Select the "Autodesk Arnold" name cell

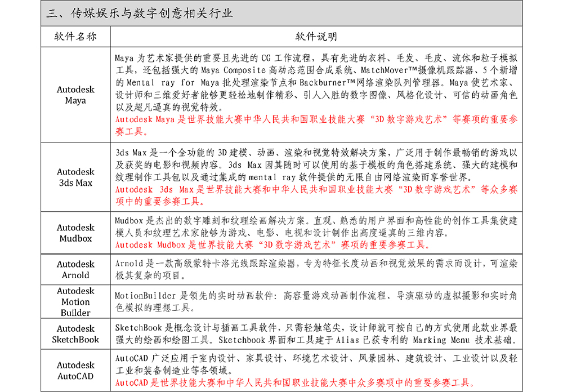[75, 269]
